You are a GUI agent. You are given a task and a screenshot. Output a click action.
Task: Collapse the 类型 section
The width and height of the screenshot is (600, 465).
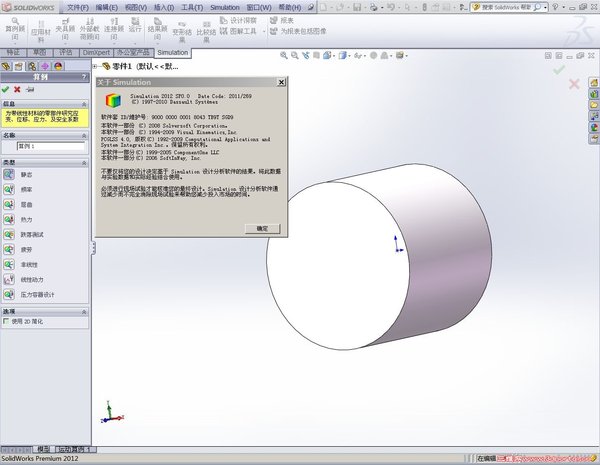84,163
